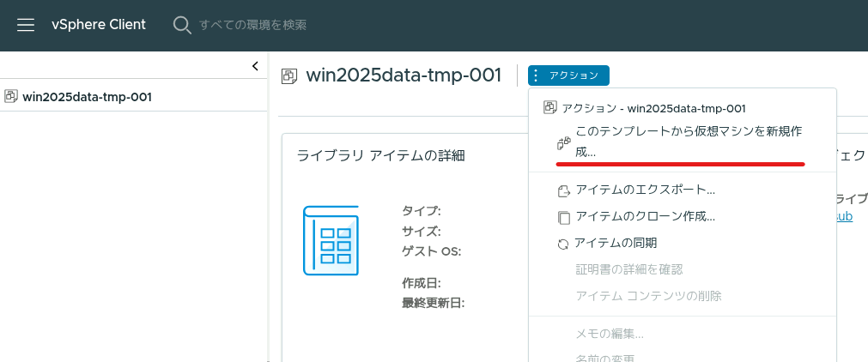The width and height of the screenshot is (868, 362).
Task: Click the sync item icon
Action: coord(563,244)
